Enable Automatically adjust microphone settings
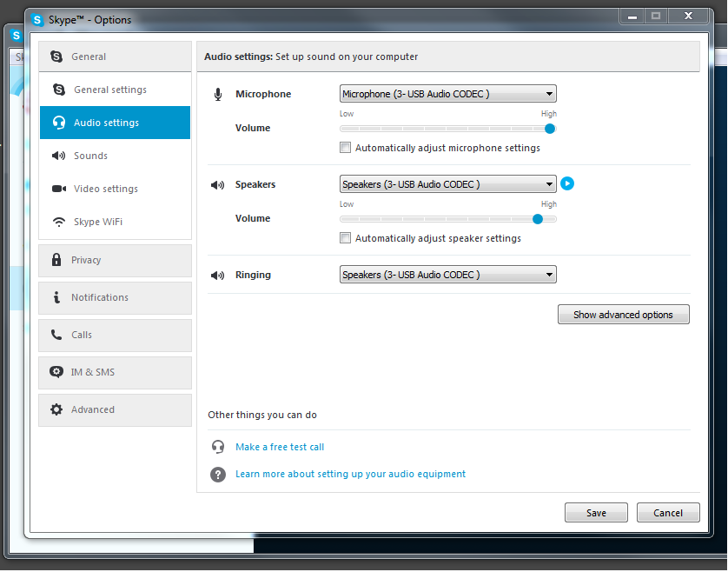Image resolution: width=728 pixels, height=572 pixels. (x=345, y=148)
